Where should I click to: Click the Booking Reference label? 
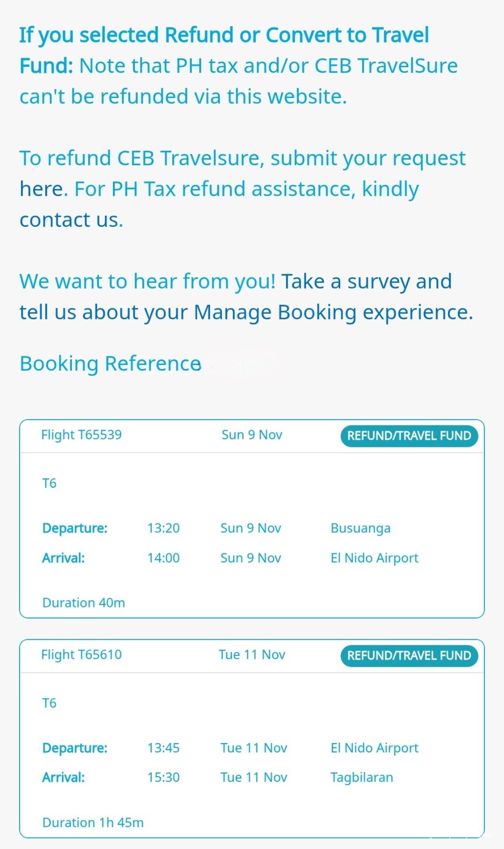110,364
